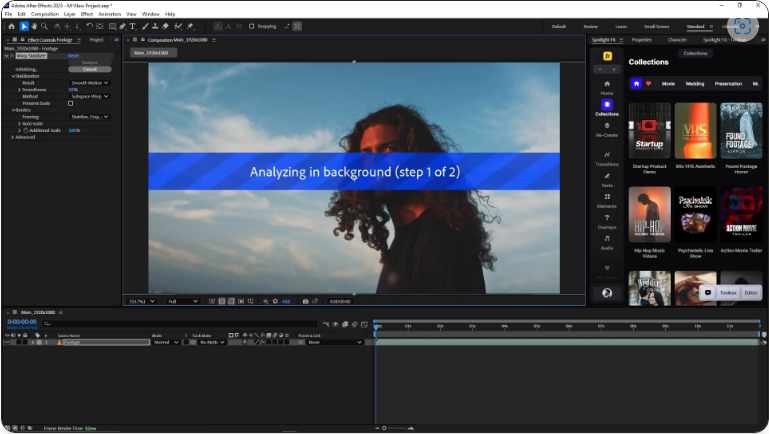Toggle Warp Stabilizer fx effect switch
Viewport: 769px width, 434px height.
point(12,56)
